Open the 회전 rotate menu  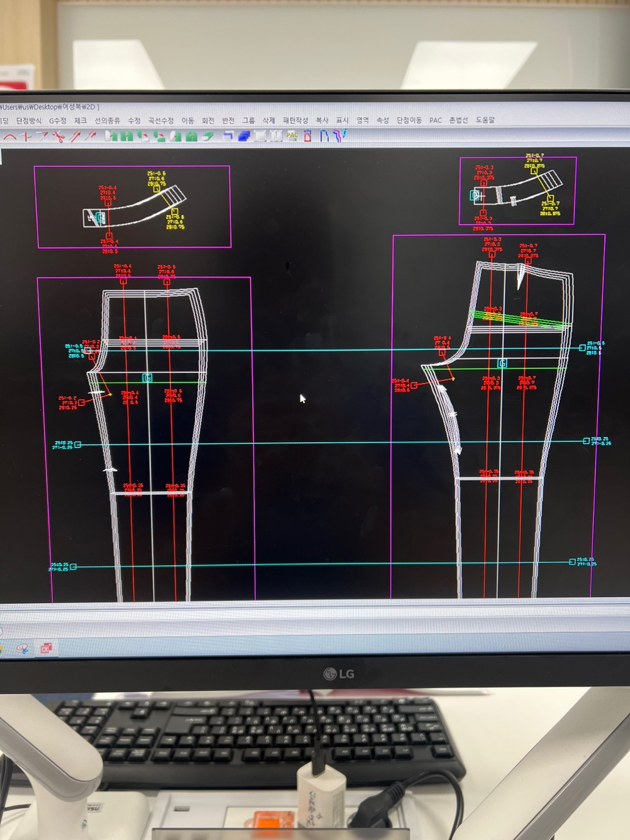tap(208, 120)
